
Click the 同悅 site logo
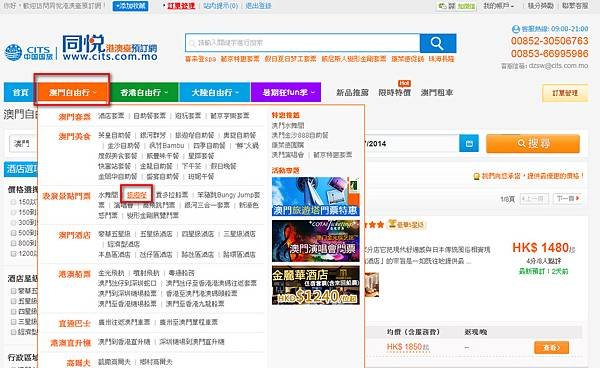click(110, 48)
